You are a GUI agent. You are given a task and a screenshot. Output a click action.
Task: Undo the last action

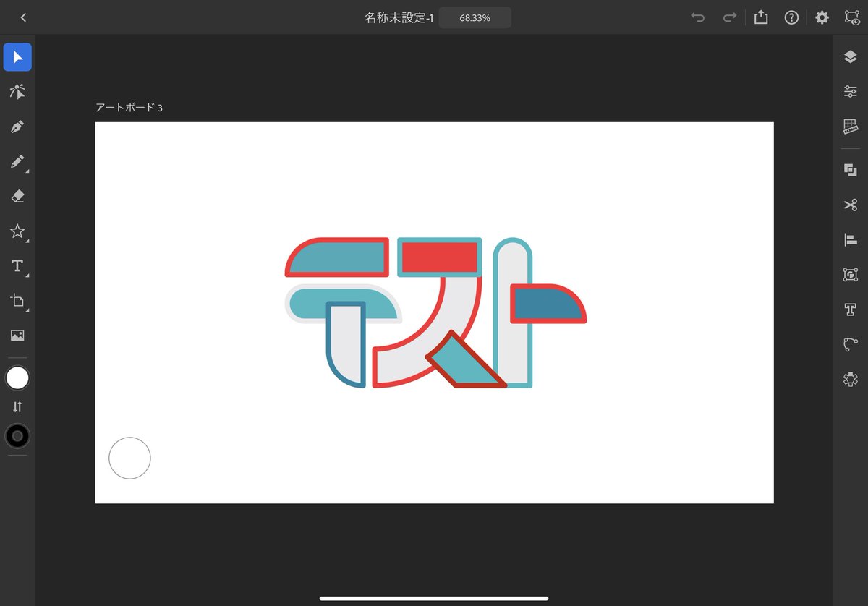tap(698, 17)
